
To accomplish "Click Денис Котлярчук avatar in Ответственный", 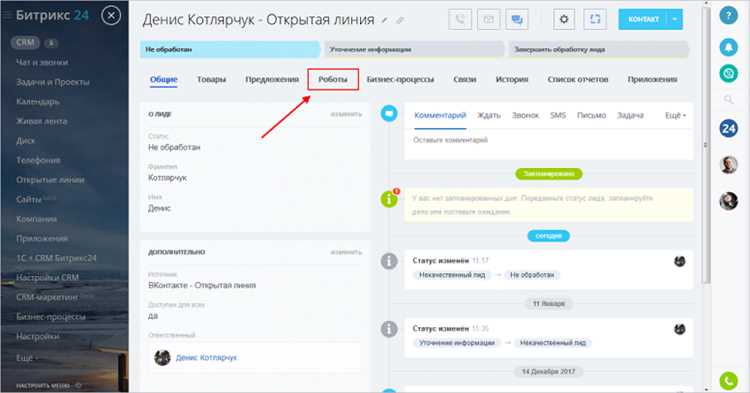I will point(163,358).
